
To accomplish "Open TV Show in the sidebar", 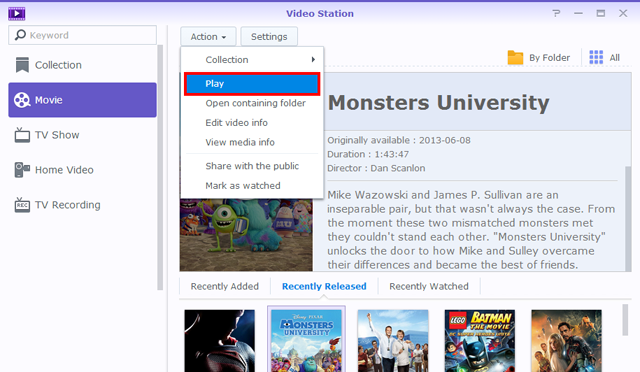I will coord(82,135).
